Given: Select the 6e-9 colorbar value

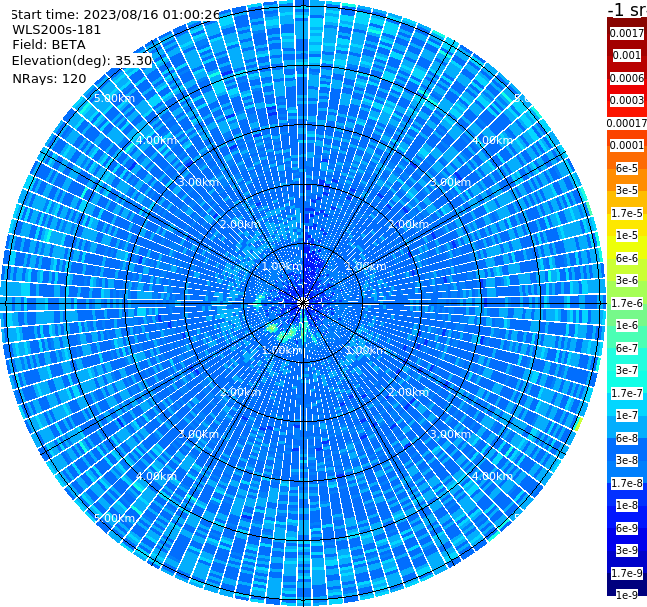Looking at the screenshot, I should (627, 528).
